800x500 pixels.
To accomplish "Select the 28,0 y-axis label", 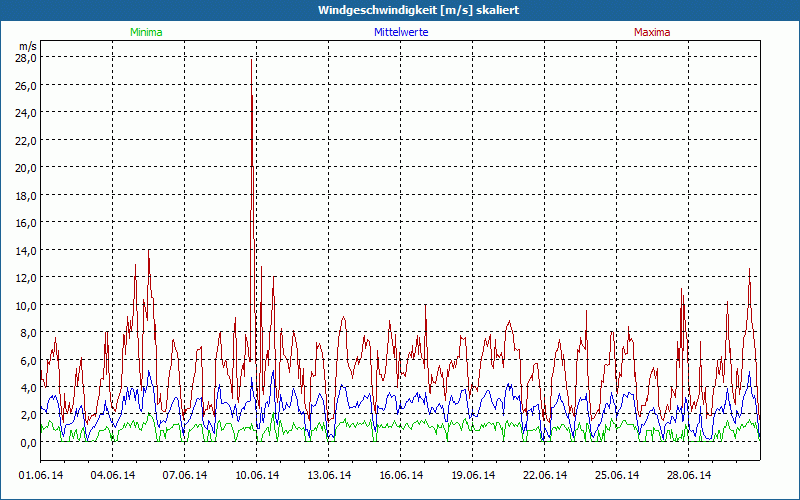I will (x=25, y=58).
